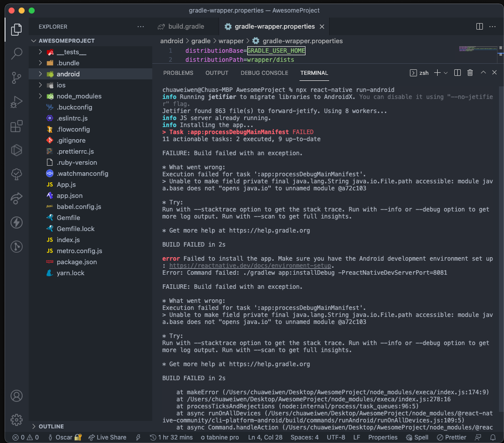Image resolution: width=504 pixels, height=443 pixels.
Task: Click Prettier status bar item
Action: [x=452, y=437]
